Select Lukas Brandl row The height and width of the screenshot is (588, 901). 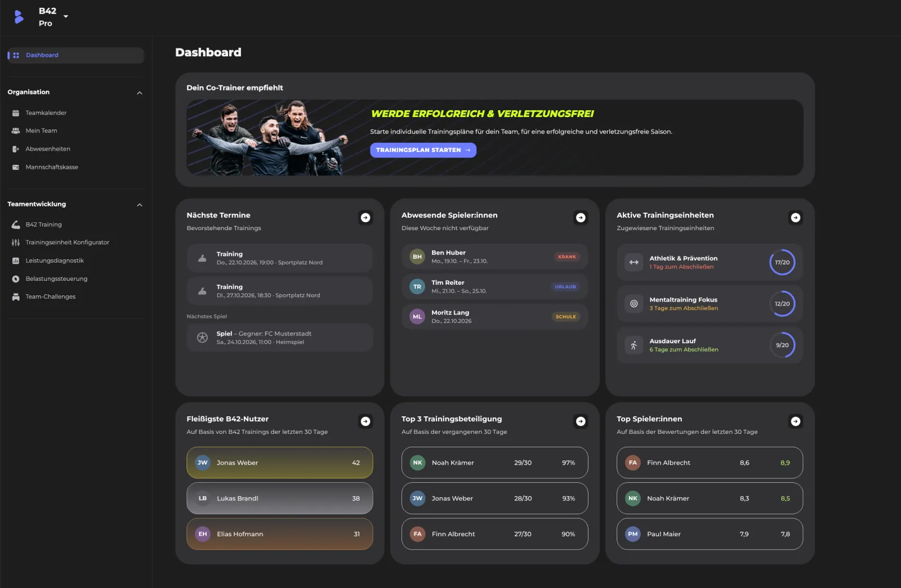coord(280,499)
